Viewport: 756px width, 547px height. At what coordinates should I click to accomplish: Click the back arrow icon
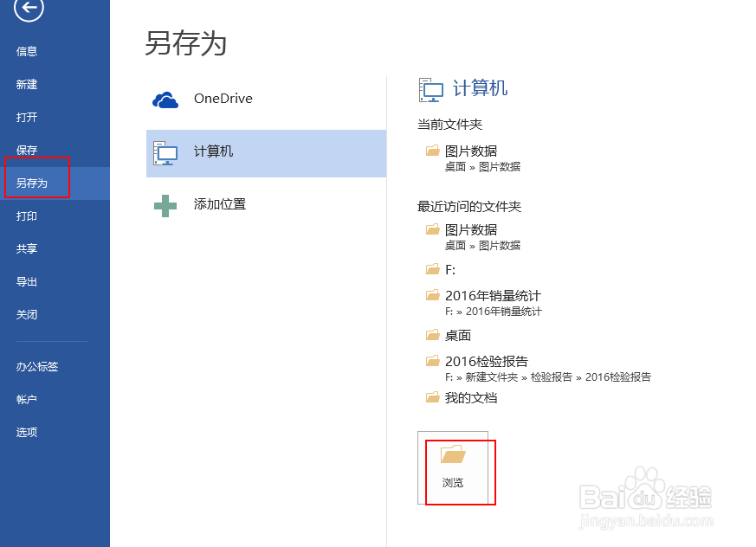coord(29,9)
